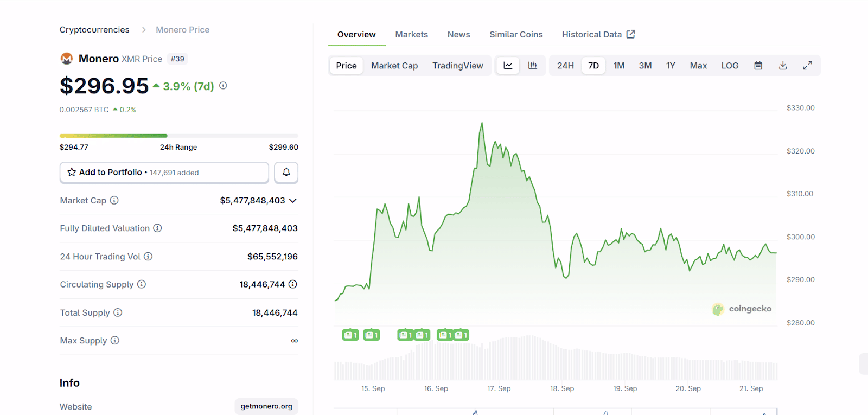Click the first news marker under chart

tap(350, 335)
